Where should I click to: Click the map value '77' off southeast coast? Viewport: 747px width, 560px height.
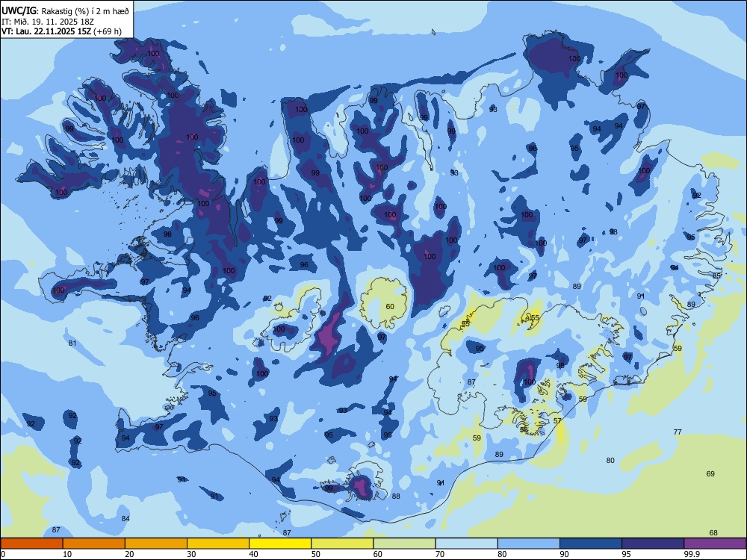click(678, 432)
